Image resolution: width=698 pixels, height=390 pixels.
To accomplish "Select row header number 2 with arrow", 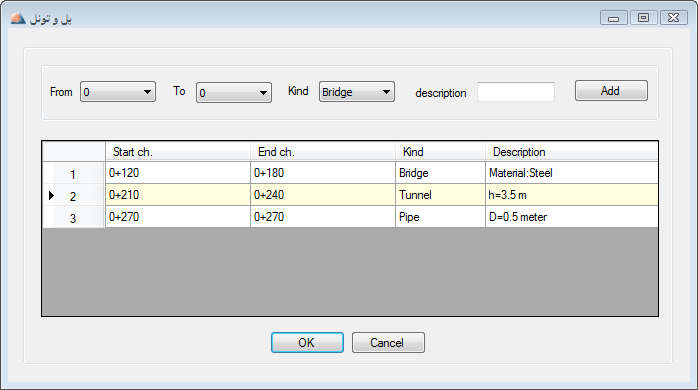I will [73, 195].
